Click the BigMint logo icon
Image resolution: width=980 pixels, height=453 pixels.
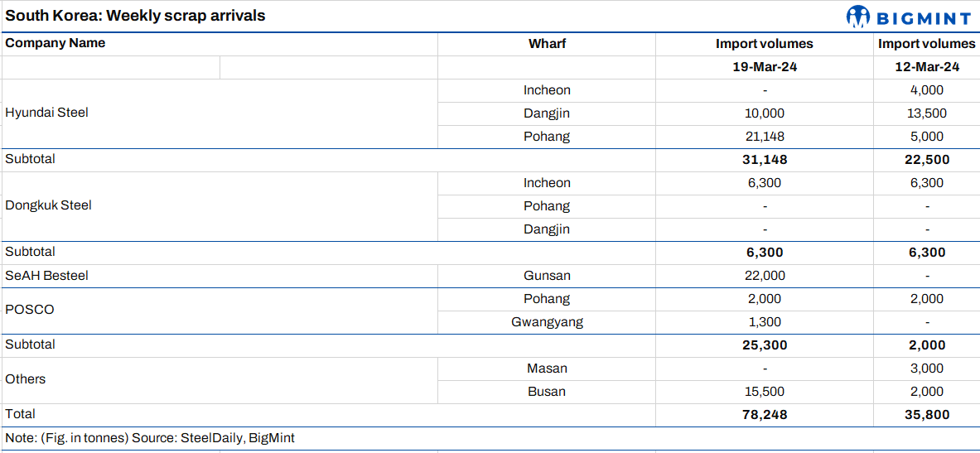(858, 16)
